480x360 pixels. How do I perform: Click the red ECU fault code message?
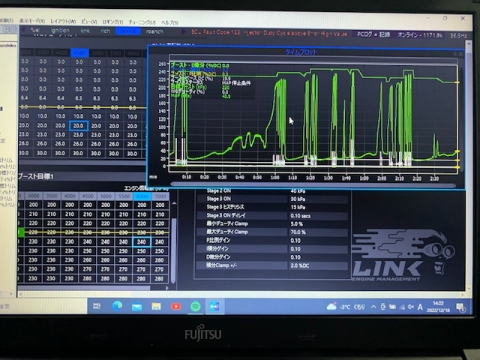tap(269, 33)
